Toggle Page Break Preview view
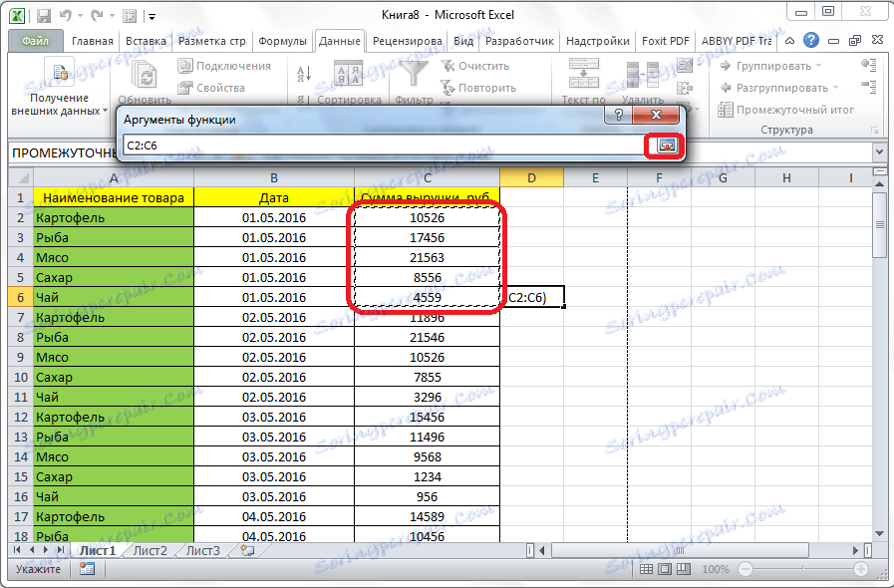Screen dimensions: 894x588 [x=682, y=568]
